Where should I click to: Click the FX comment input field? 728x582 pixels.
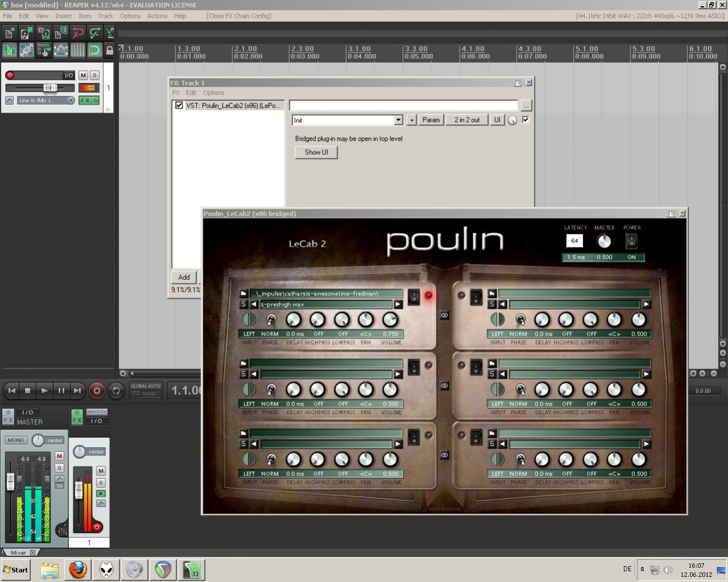point(404,105)
